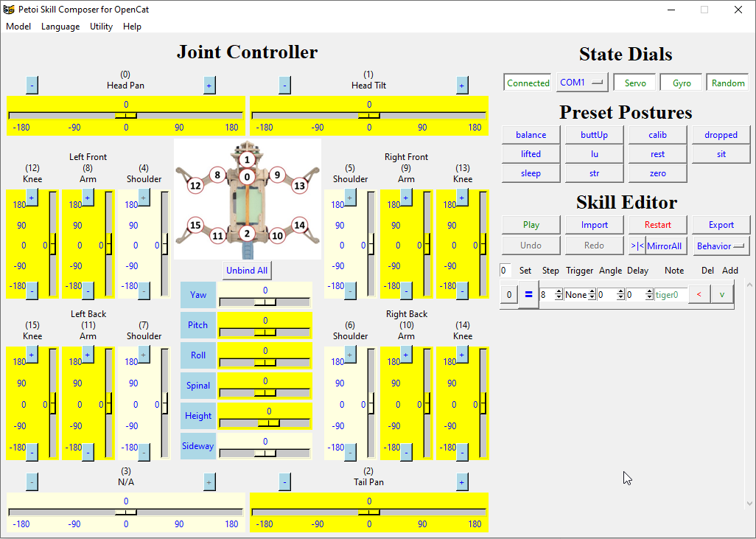Click joint 12 circle on robot diagram
This screenshot has width=756, height=539.
195,186
